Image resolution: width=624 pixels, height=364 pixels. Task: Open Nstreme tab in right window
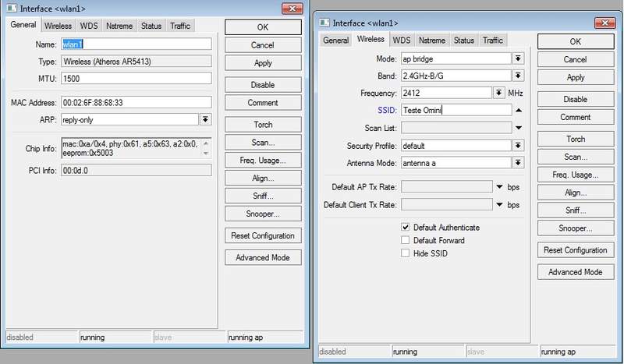click(x=432, y=41)
